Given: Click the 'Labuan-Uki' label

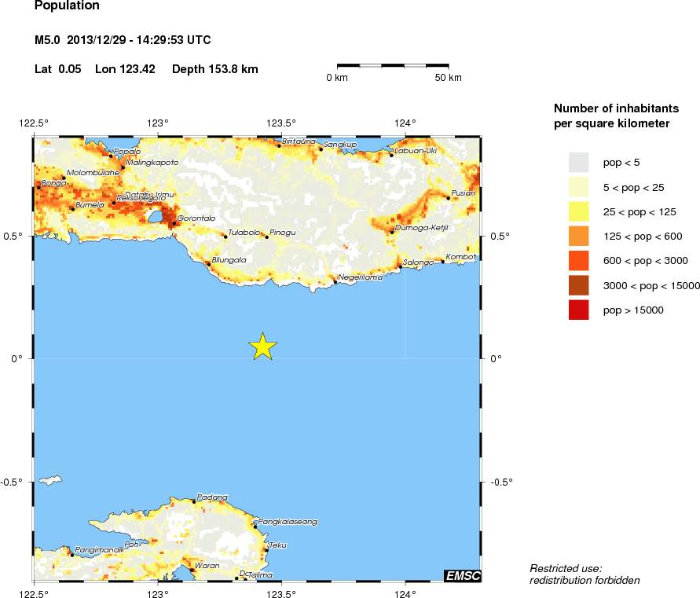Looking at the screenshot, I should coord(416,151).
